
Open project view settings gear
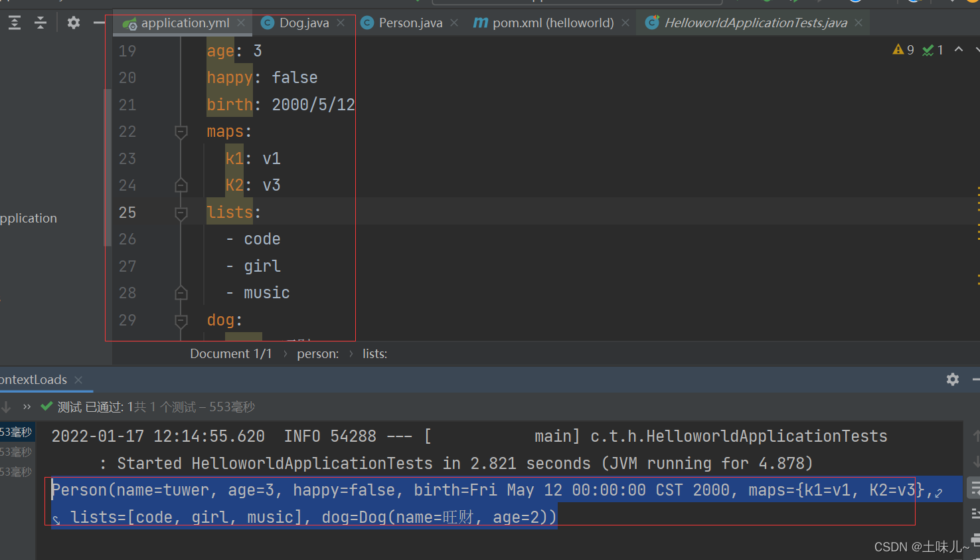(x=74, y=23)
